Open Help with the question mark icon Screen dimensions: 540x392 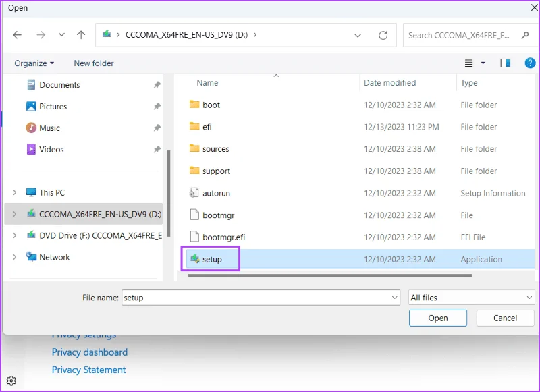point(530,63)
